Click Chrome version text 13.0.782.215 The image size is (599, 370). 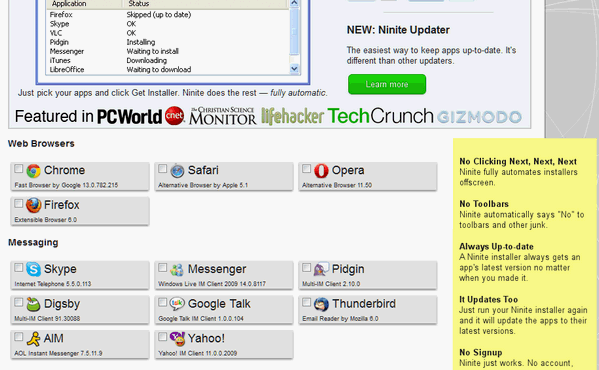(x=100, y=185)
